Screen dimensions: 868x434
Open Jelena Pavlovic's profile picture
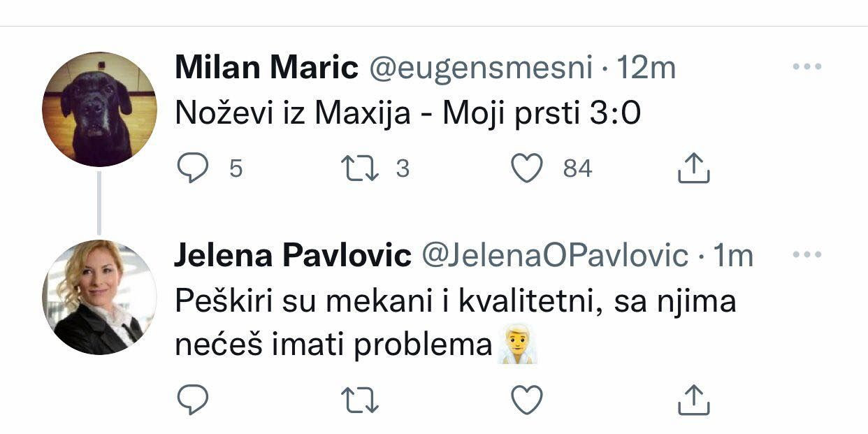click(x=99, y=297)
